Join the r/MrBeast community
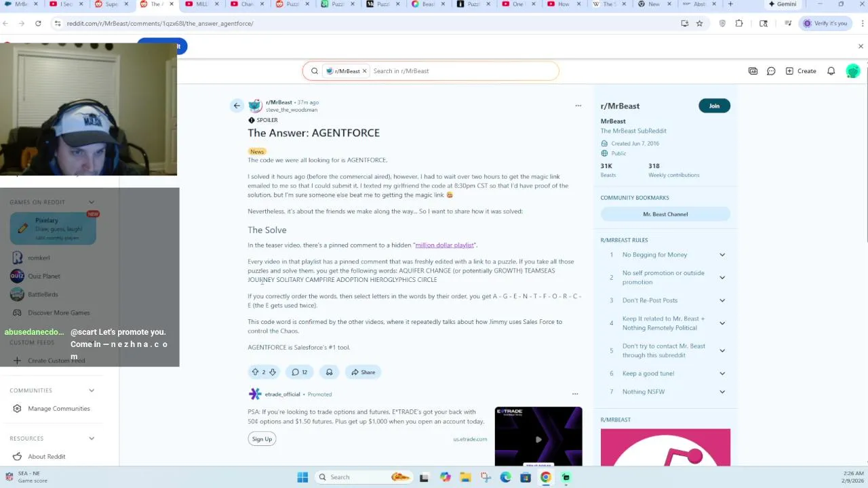Viewport: 868px width, 488px height. pyautogui.click(x=714, y=106)
